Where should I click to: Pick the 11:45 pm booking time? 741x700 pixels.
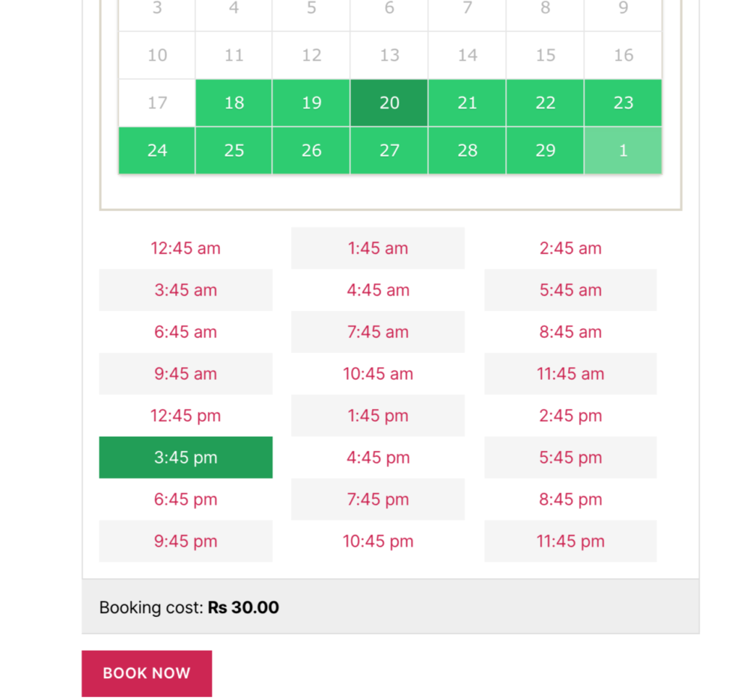tap(570, 541)
